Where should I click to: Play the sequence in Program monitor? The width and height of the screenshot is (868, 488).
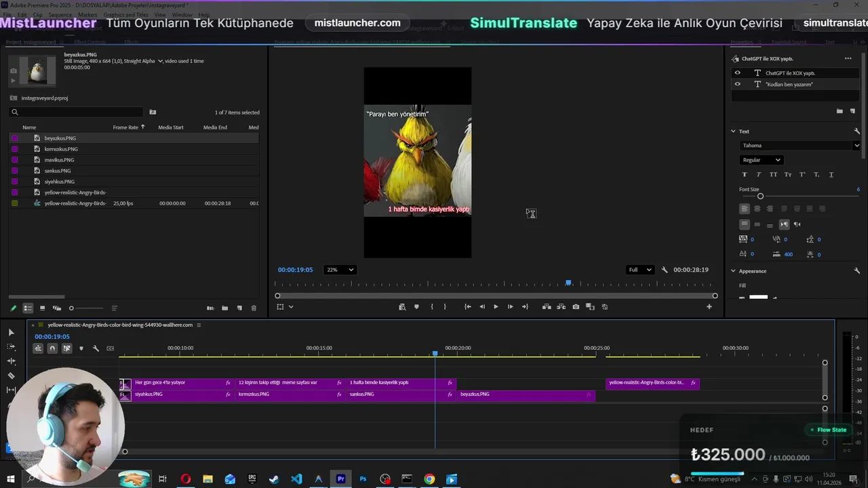point(496,307)
